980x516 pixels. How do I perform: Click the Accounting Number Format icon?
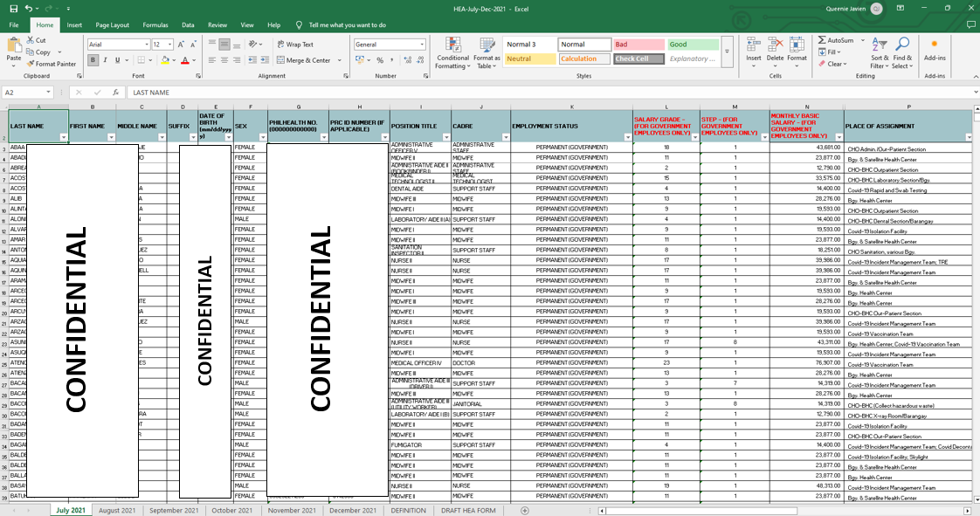(x=360, y=60)
